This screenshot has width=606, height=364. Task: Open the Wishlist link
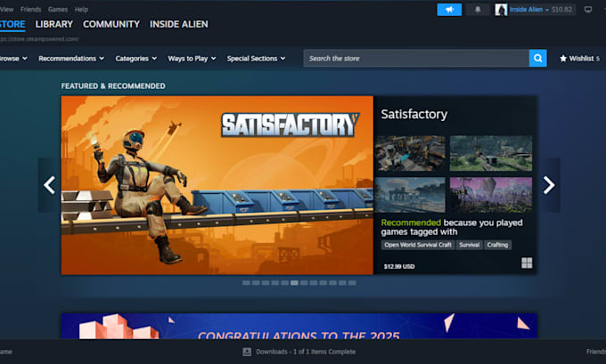coord(579,59)
